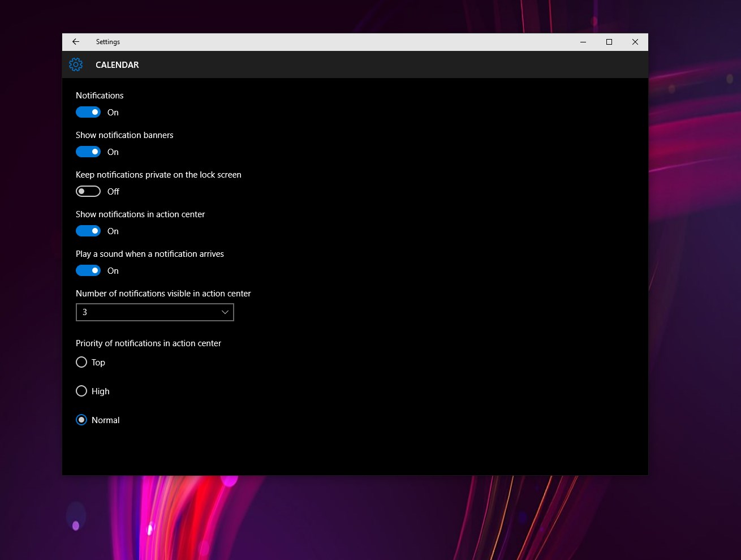The width and height of the screenshot is (741, 560).
Task: Turn off Play a sound when notification arrives
Action: coord(88,270)
